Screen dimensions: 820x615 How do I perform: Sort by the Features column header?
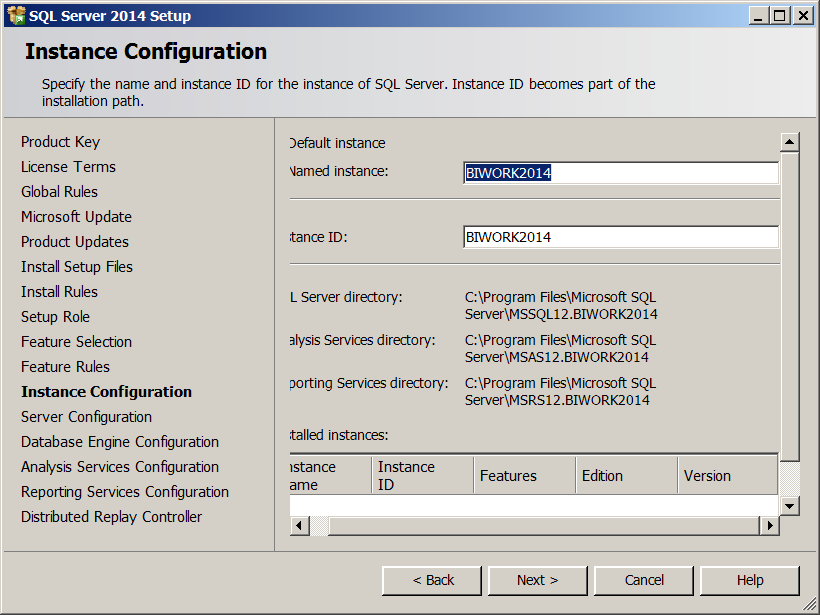tap(523, 476)
